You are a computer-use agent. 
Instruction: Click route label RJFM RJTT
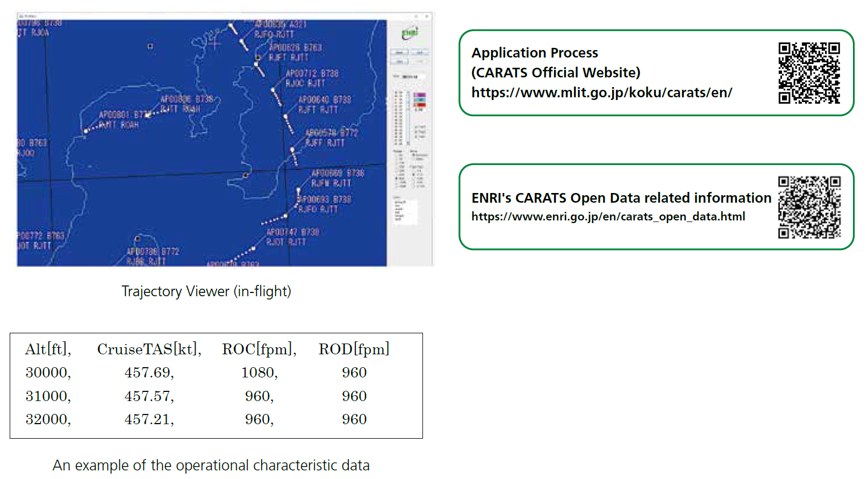click(331, 183)
